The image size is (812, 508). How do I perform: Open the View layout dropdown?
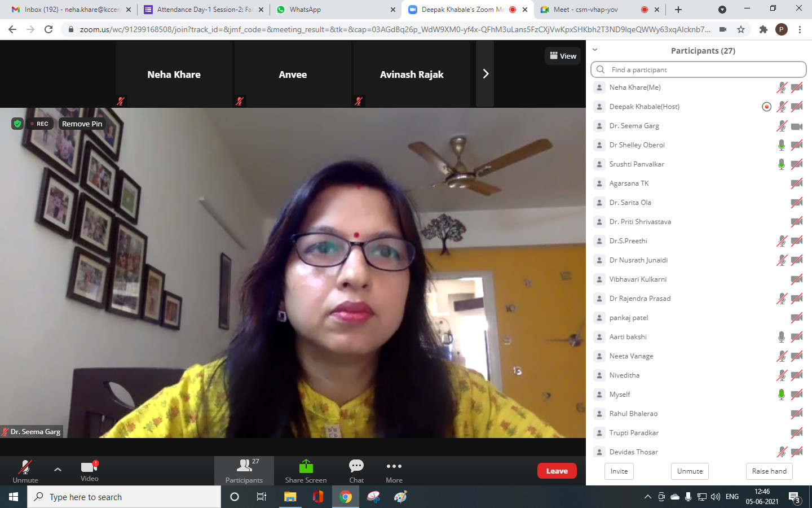(x=563, y=56)
